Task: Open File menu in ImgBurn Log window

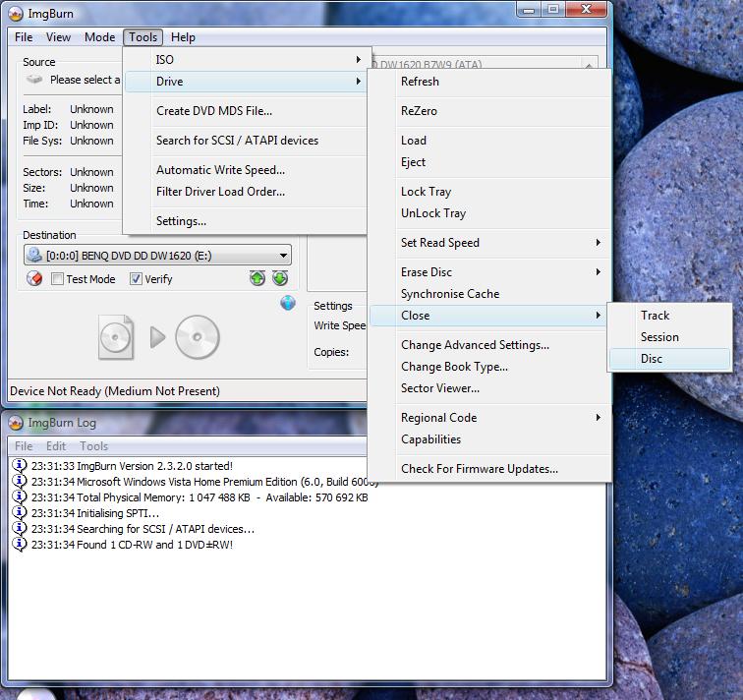Action: 24,446
